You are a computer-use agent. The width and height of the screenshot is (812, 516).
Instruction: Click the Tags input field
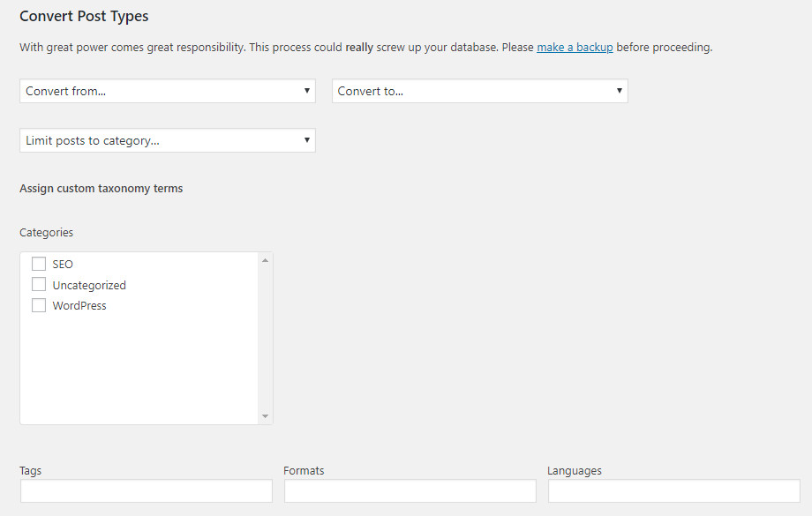[x=147, y=490]
